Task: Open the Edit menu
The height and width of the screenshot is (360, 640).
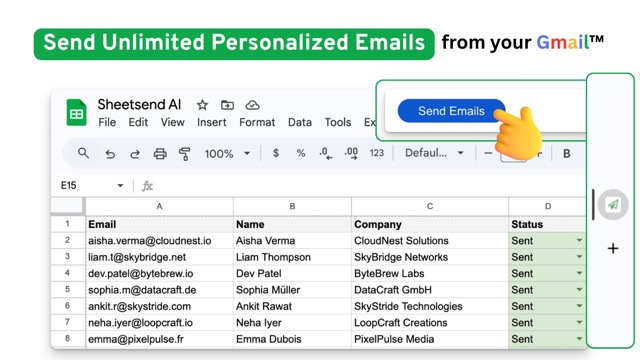Action: click(138, 122)
